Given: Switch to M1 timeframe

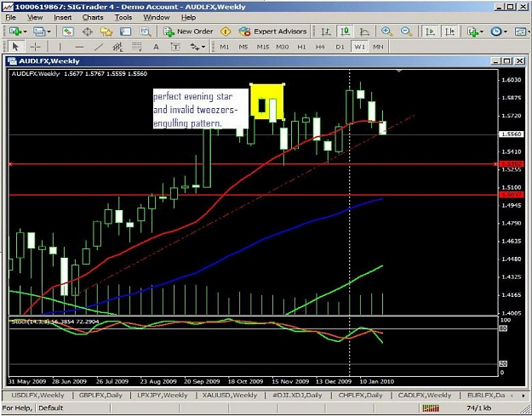Looking at the screenshot, I should tap(224, 47).
